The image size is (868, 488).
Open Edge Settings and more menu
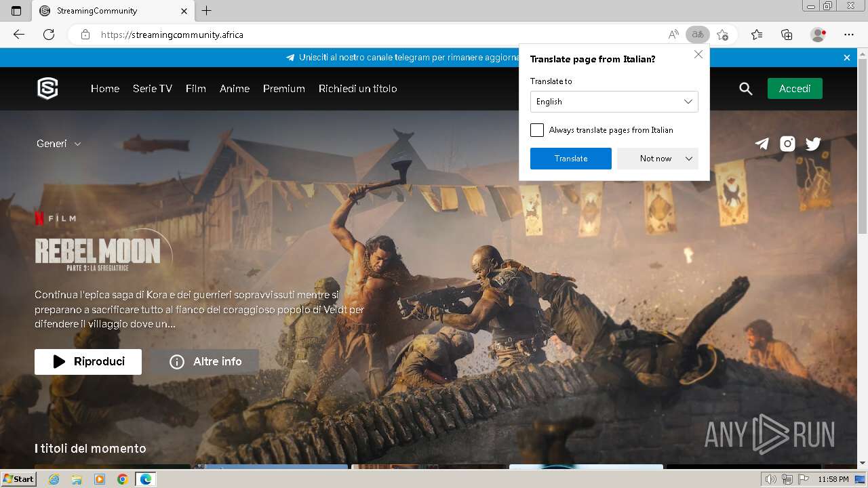[849, 35]
